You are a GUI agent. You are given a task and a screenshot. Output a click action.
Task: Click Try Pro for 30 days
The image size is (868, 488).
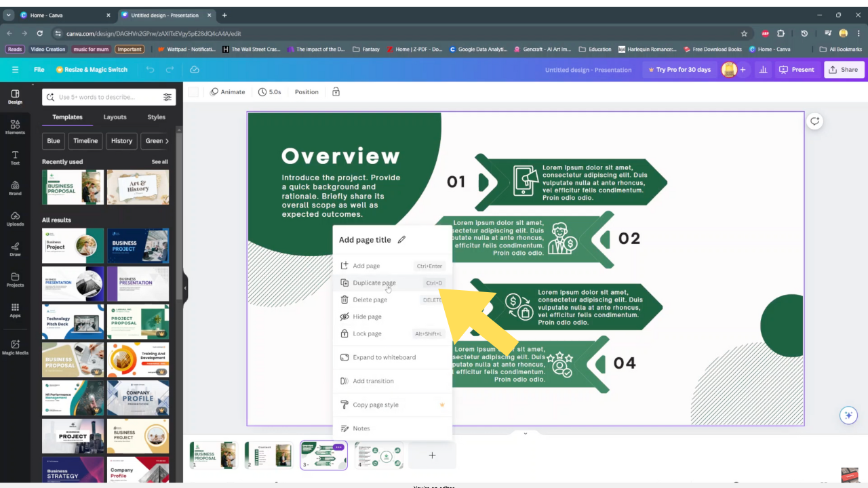click(x=678, y=70)
